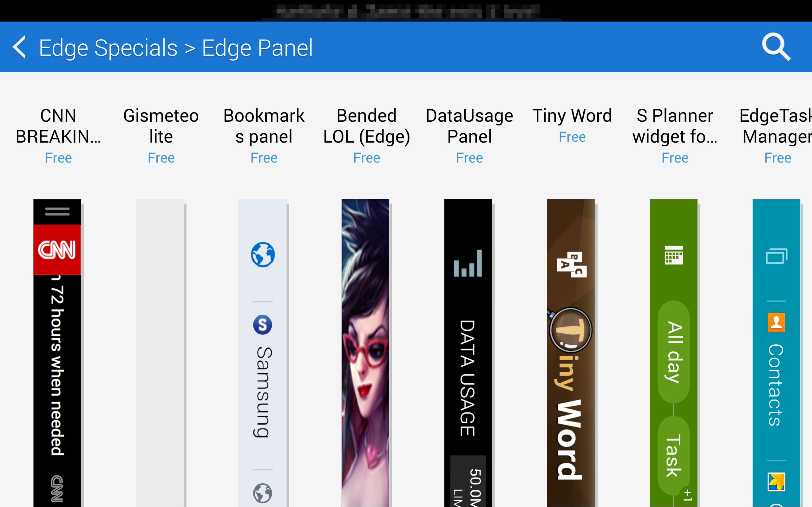Open the blank Gismeteo lite preview
Screen dimensions: 812x507
click(x=160, y=352)
